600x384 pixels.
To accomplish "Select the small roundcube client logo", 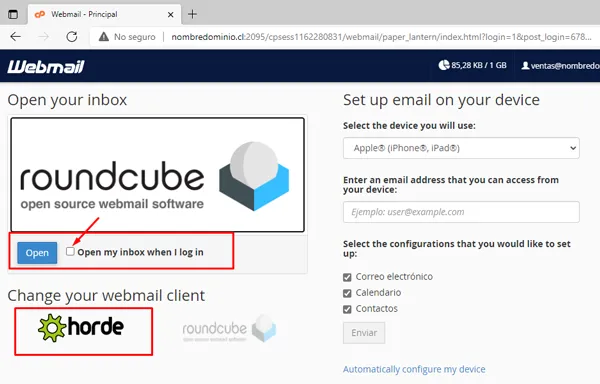I will (229, 328).
